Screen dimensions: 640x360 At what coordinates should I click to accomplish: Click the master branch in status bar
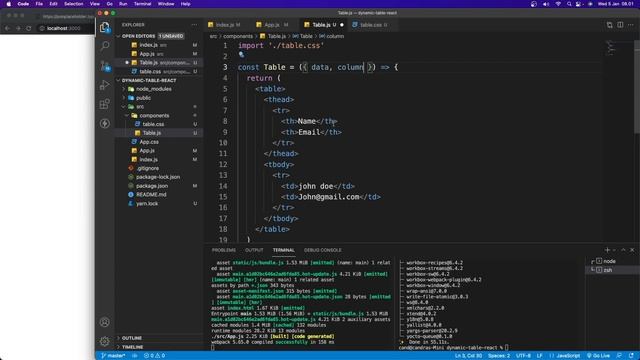pos(113,356)
